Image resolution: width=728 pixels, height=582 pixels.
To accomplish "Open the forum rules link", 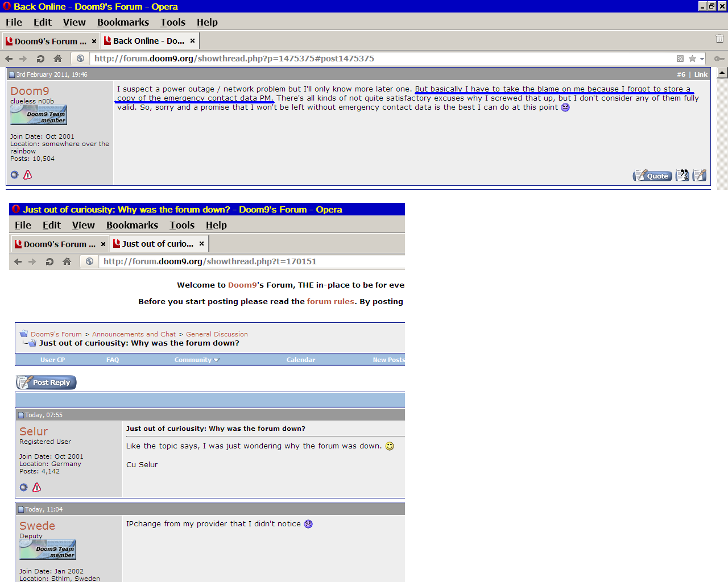I will (330, 302).
